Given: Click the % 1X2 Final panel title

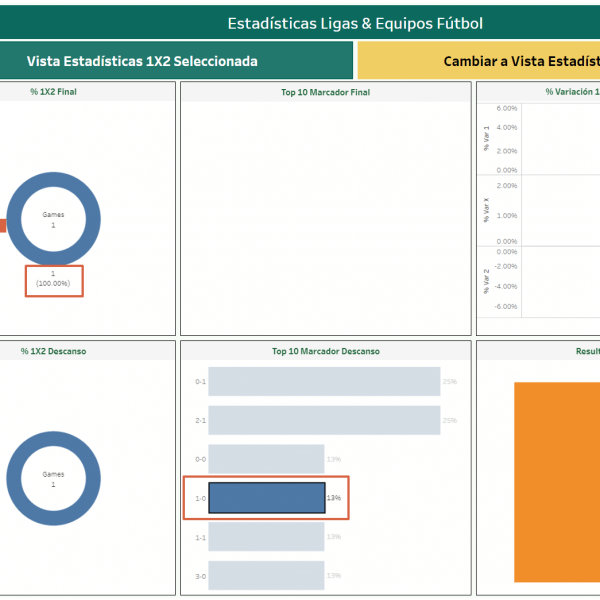Looking at the screenshot, I should tap(53, 91).
